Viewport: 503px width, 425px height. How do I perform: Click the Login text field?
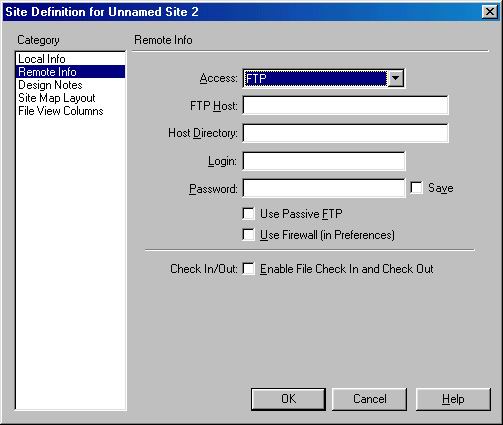(x=324, y=161)
